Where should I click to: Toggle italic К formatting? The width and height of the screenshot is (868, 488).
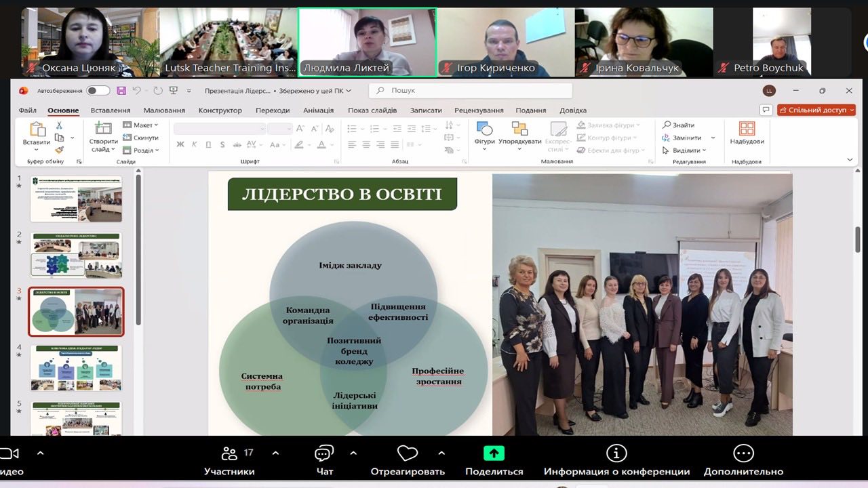pos(195,144)
